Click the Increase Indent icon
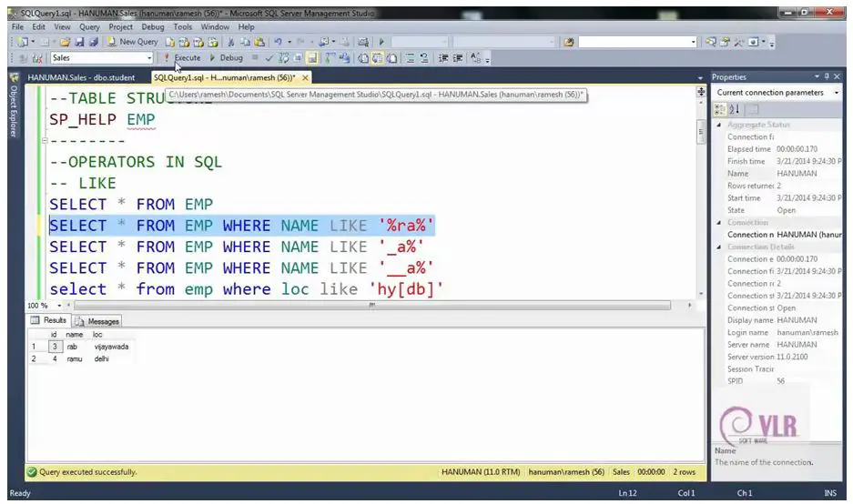 [x=458, y=58]
